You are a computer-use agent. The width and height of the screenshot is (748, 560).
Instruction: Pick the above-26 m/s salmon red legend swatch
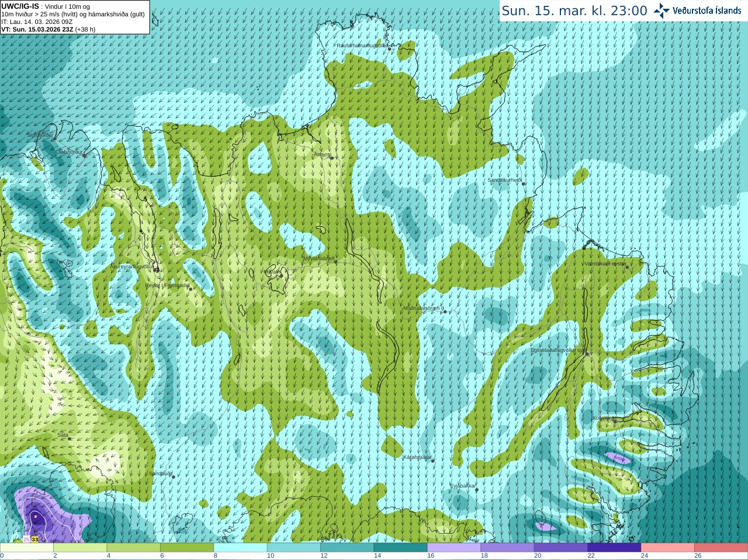(x=721, y=548)
